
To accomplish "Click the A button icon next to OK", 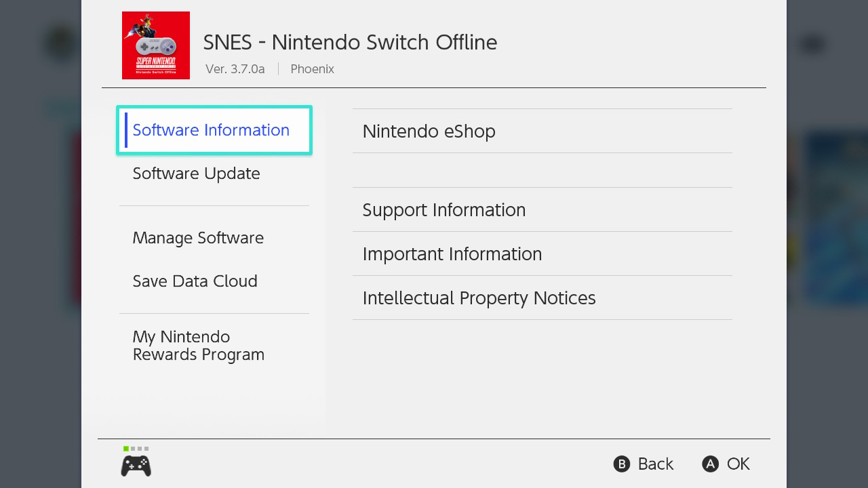I will [710, 464].
